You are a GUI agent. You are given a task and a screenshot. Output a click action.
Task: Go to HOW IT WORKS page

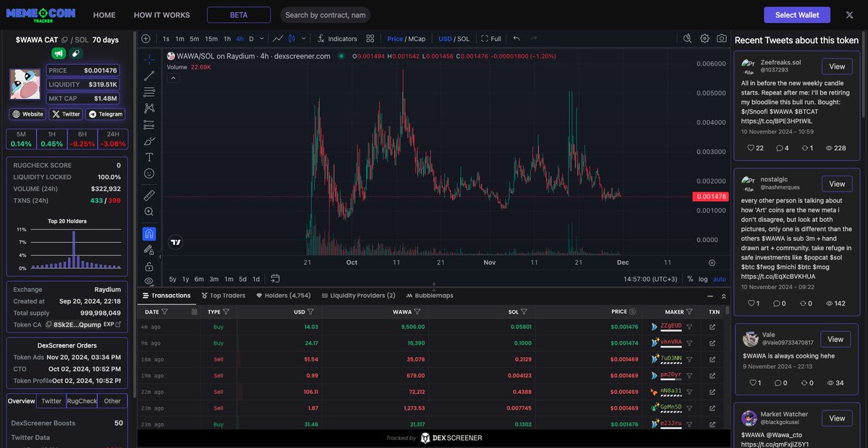tap(162, 15)
